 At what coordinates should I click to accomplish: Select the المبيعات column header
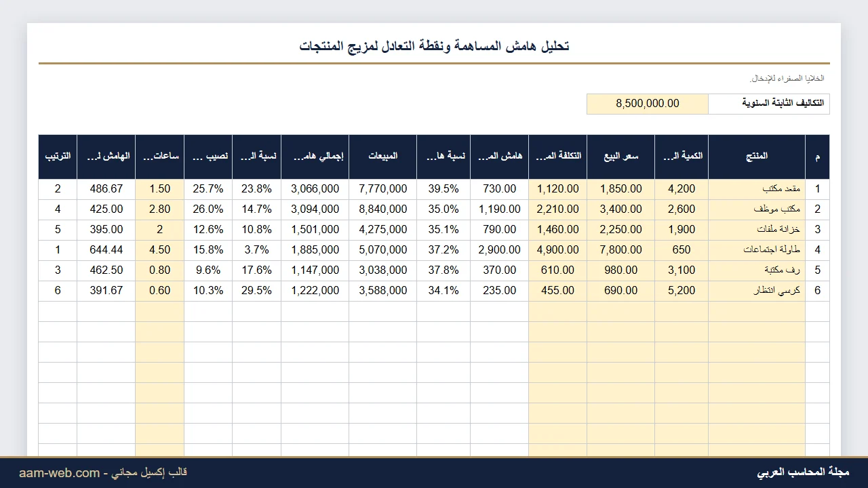tap(383, 157)
